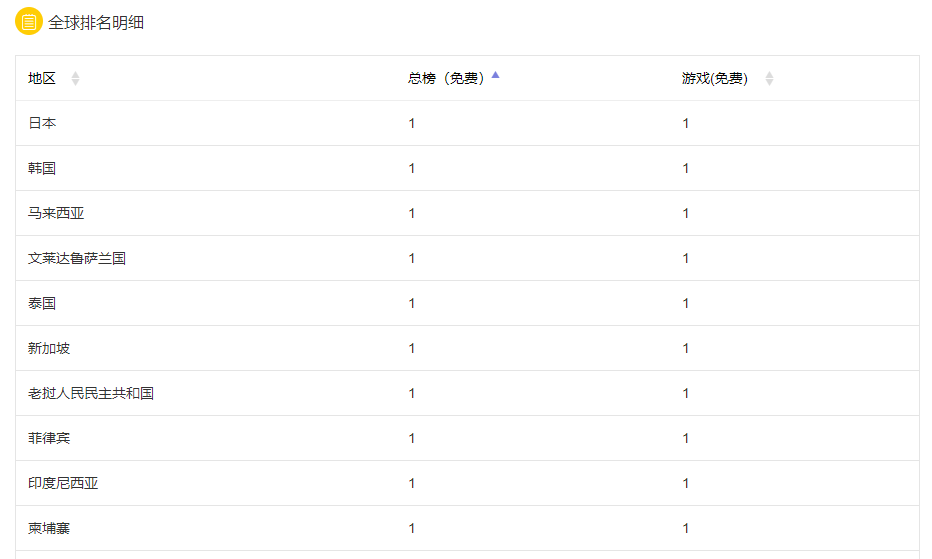This screenshot has height=559, width=932.
Task: Click 韩国's 游戏(免费) rank value
Action: (x=686, y=168)
